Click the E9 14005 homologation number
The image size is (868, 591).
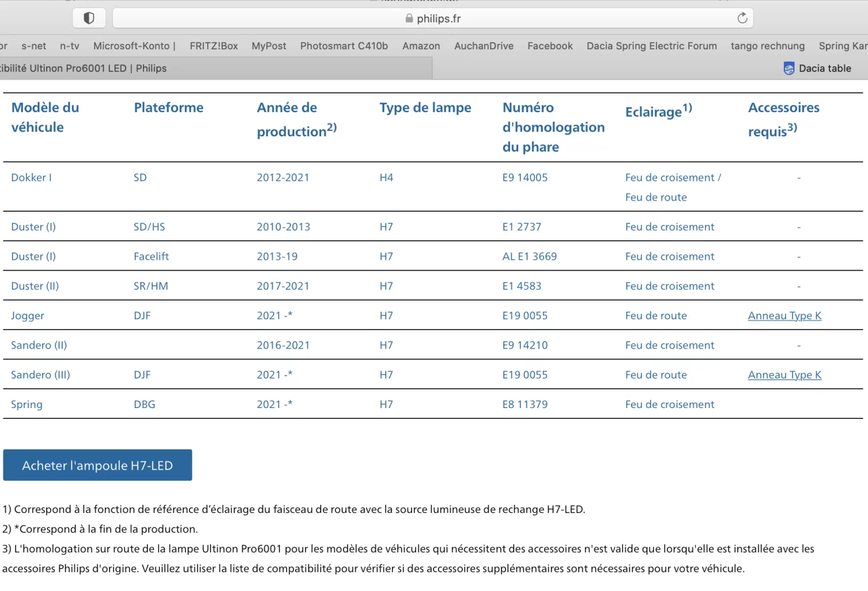coord(525,178)
